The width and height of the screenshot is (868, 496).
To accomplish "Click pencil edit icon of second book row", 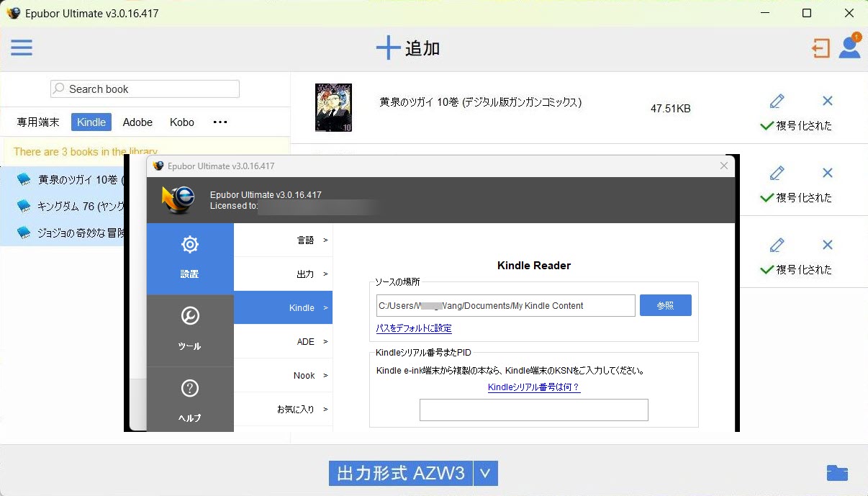I will pos(777,173).
